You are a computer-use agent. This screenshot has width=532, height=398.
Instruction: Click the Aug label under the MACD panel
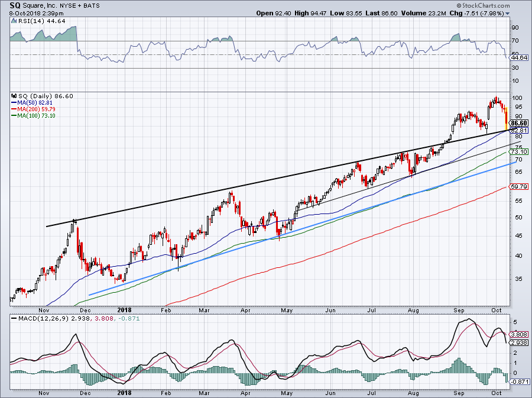point(414,393)
